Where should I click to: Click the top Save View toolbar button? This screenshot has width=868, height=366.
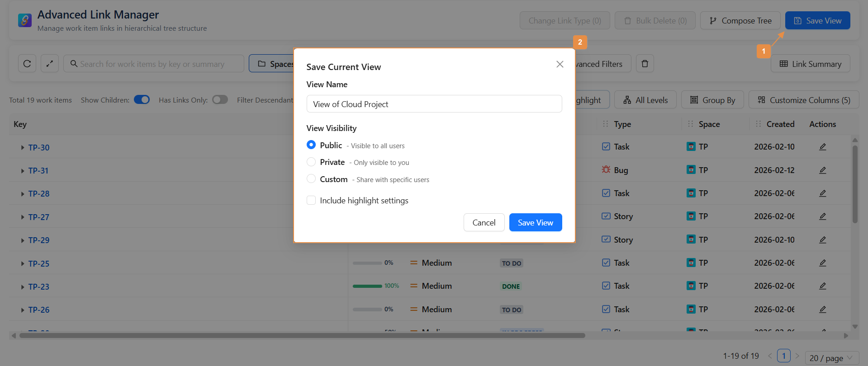coord(818,20)
